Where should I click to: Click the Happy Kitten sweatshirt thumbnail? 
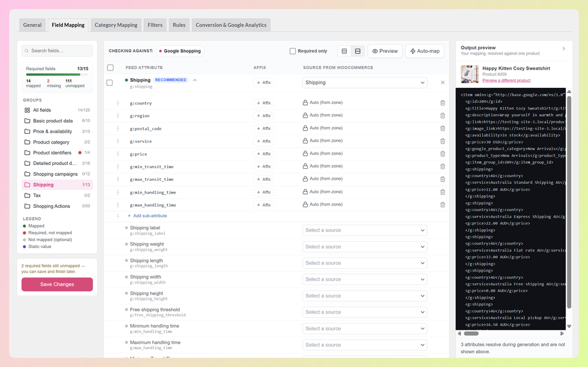click(x=470, y=74)
